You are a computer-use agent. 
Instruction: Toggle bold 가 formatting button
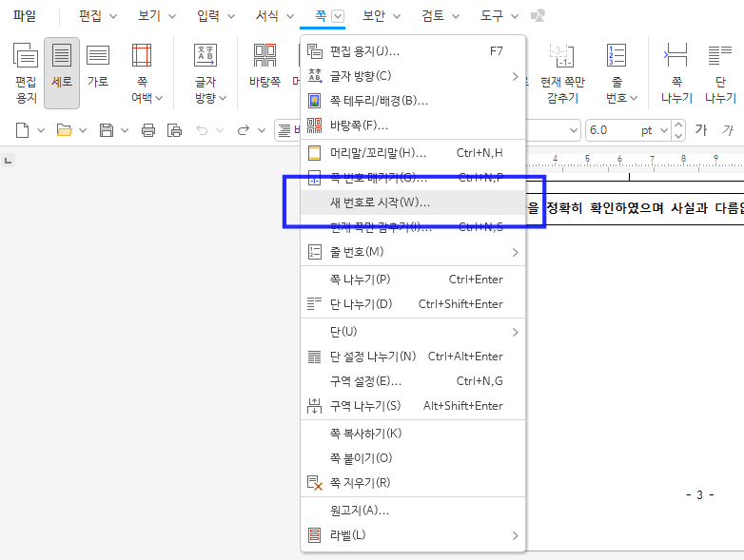701,130
